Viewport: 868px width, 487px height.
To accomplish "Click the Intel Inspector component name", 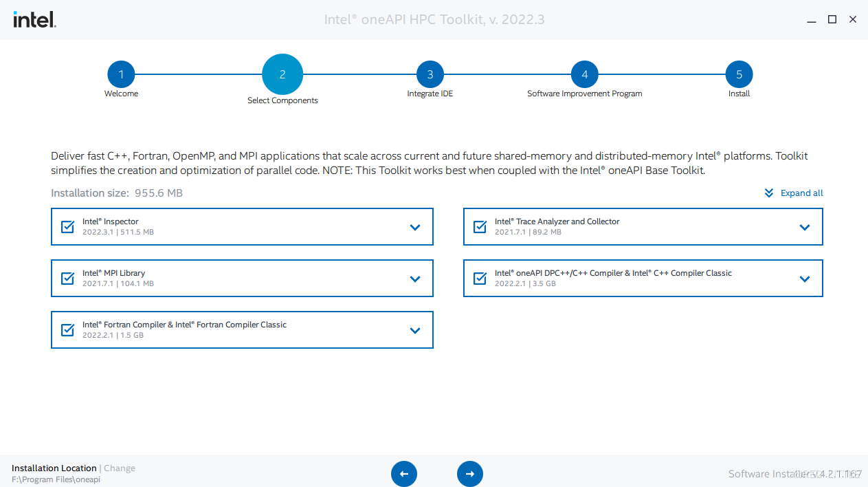I will click(111, 221).
